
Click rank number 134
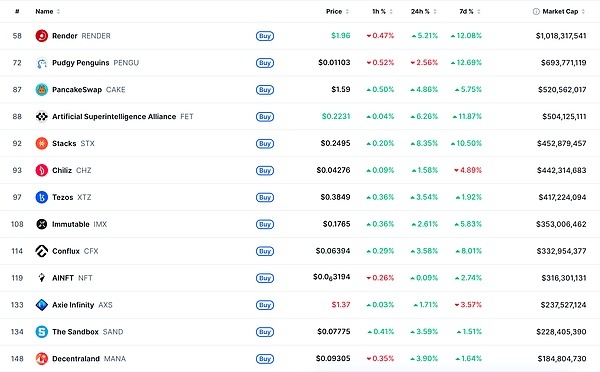point(17,332)
